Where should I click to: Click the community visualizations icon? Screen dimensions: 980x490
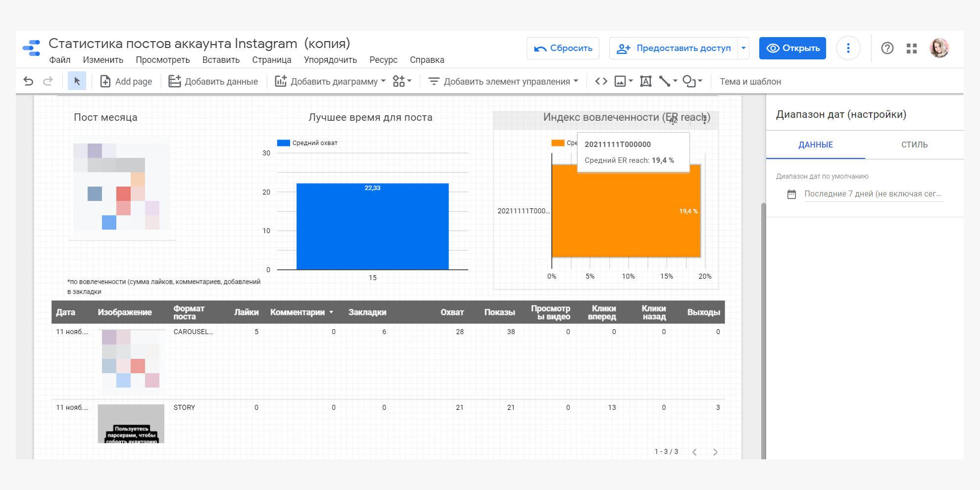click(x=401, y=81)
